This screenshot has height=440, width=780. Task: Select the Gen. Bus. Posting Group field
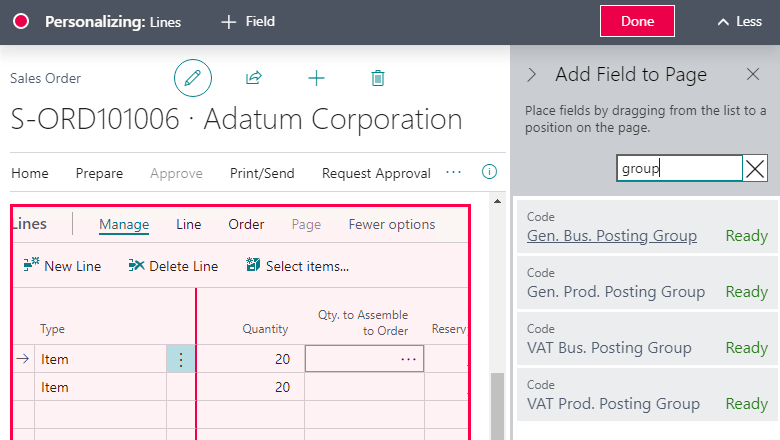(x=611, y=236)
